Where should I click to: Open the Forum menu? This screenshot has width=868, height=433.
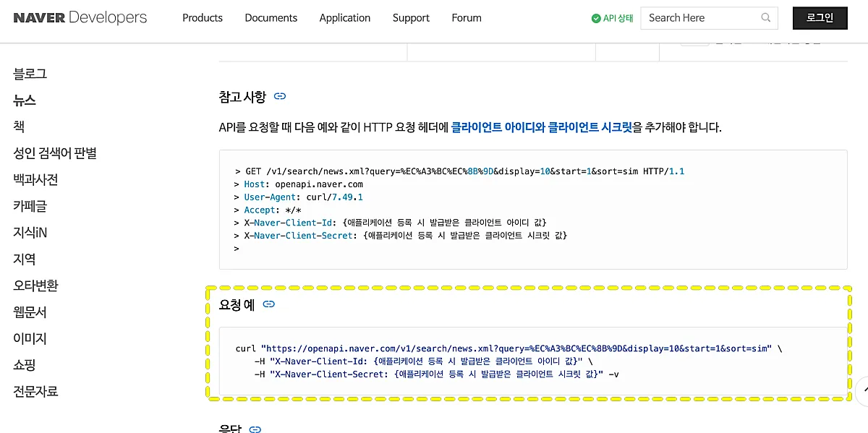pyautogui.click(x=467, y=18)
